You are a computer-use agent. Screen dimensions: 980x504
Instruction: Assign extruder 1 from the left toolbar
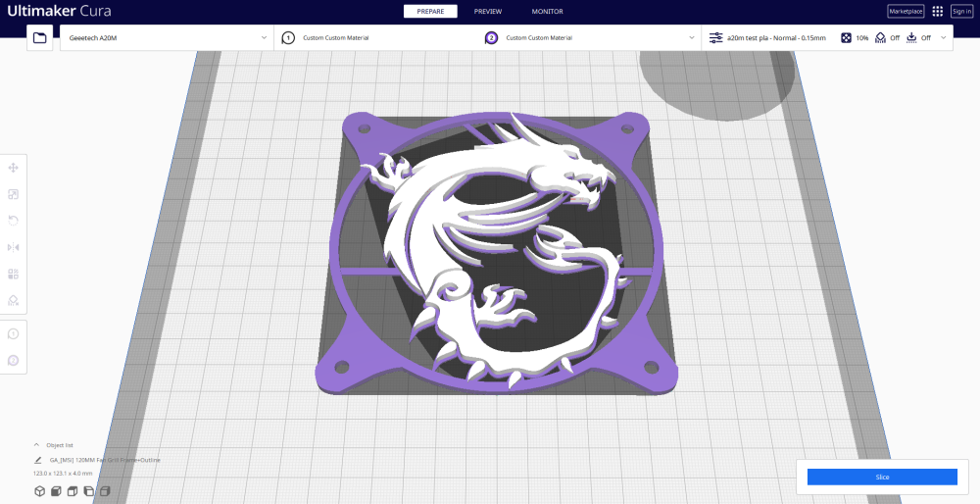pos(13,334)
